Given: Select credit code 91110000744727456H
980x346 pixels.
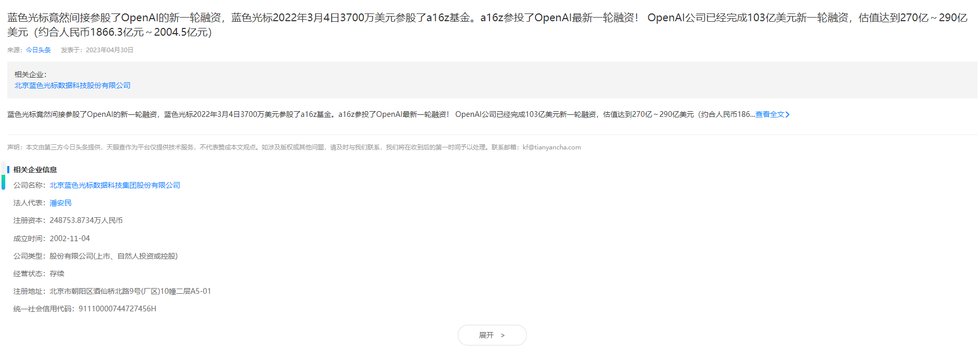Looking at the screenshot, I should tap(117, 309).
